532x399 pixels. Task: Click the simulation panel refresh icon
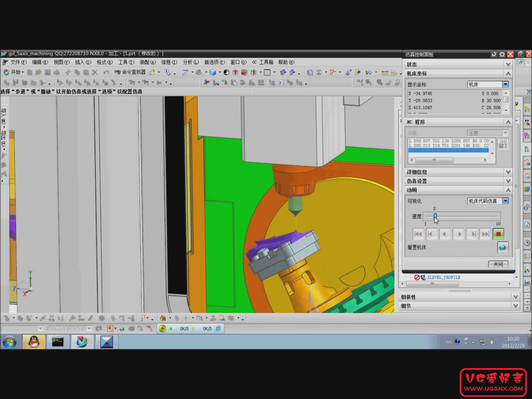(494, 54)
